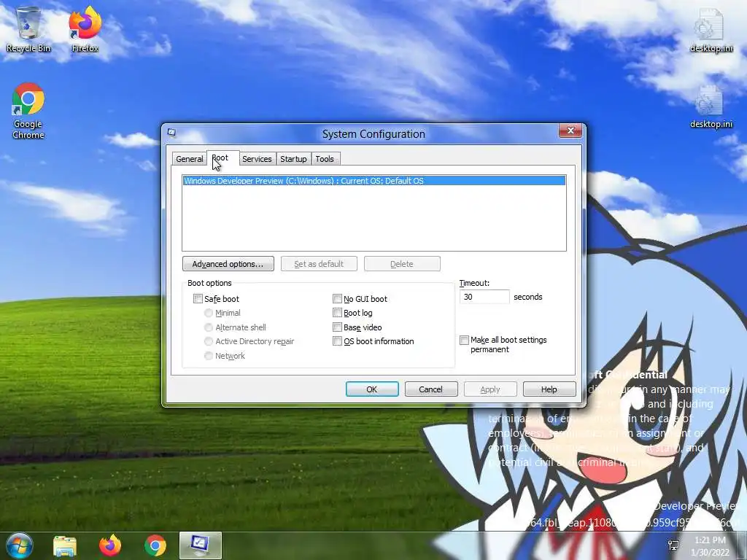
Task: Click the Apply button
Action: pos(490,389)
